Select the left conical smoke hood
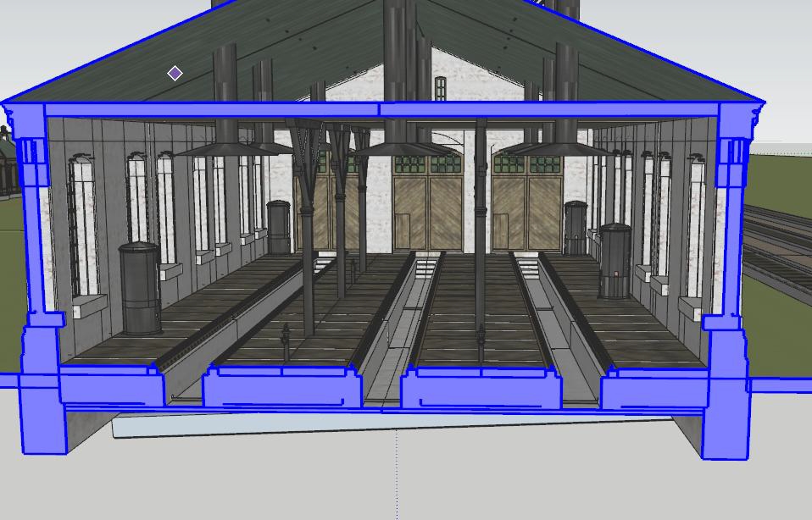This screenshot has height=520, width=812. tap(232, 149)
